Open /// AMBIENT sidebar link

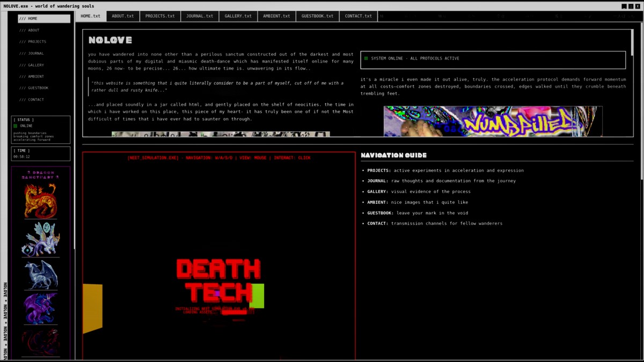click(x=44, y=77)
